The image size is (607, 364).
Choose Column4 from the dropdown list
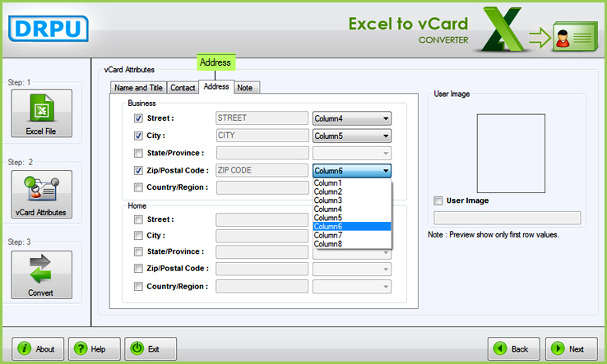pos(352,210)
